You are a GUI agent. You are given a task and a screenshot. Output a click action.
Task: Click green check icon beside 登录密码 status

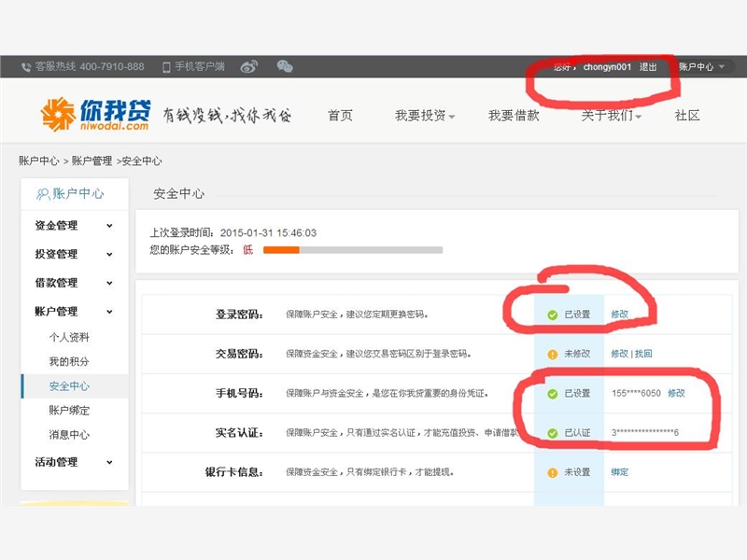pyautogui.click(x=553, y=315)
